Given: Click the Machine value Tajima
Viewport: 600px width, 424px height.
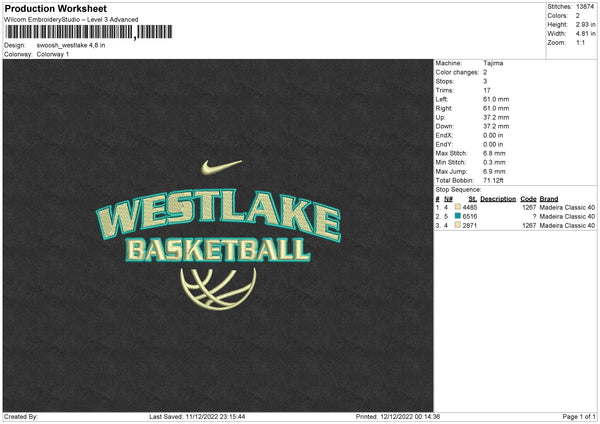Looking at the screenshot, I should click(493, 63).
